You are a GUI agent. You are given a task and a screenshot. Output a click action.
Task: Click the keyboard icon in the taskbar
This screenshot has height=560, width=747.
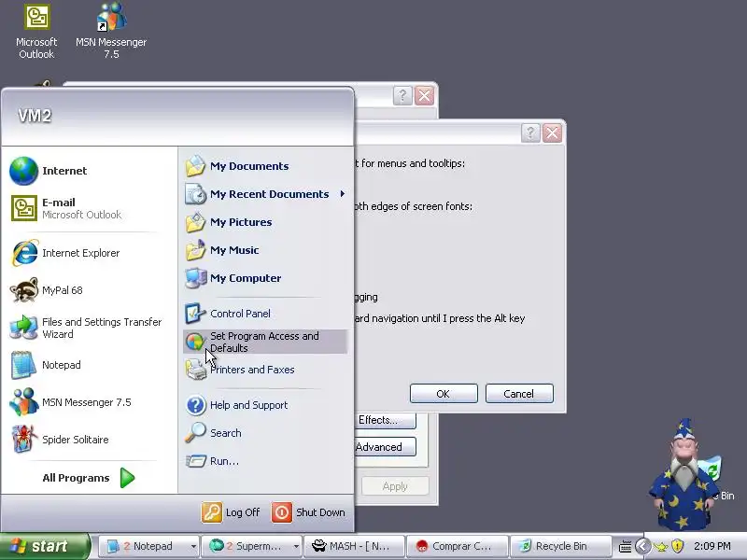pos(625,546)
